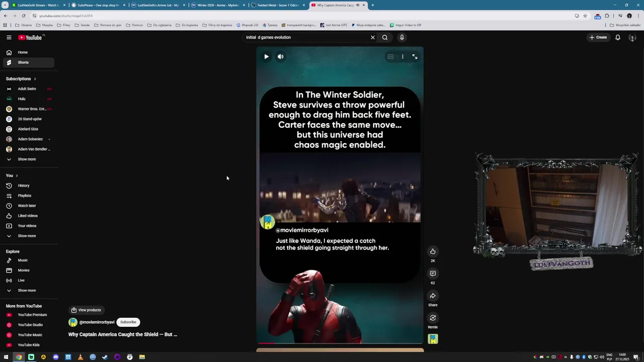Open the Imgur Video to GIF bookmark

[x=405, y=25]
